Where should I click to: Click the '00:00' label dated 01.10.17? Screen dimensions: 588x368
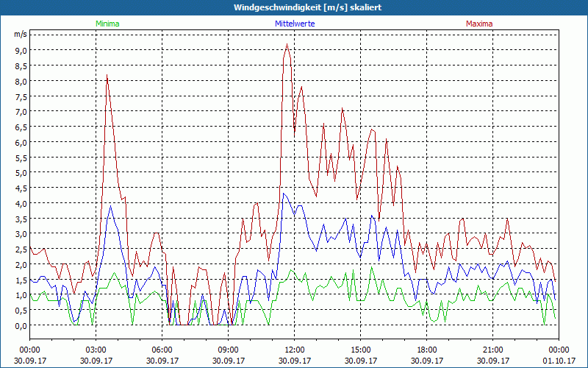[559, 350]
